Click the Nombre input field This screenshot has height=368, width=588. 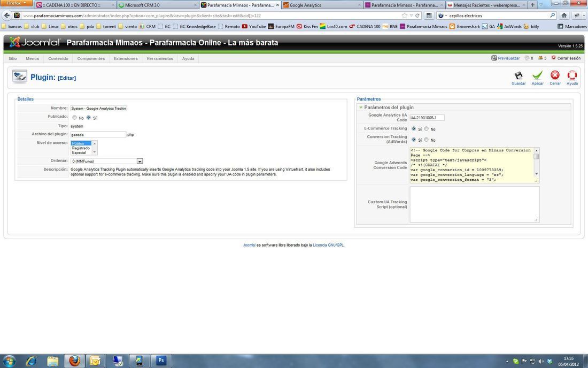(99, 108)
